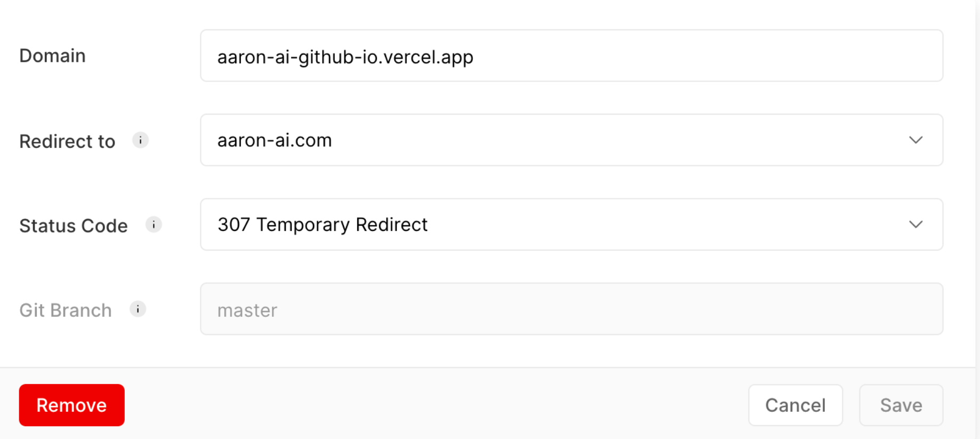980x439 pixels.
Task: Click the info icon next to Status Code
Action: (x=153, y=225)
